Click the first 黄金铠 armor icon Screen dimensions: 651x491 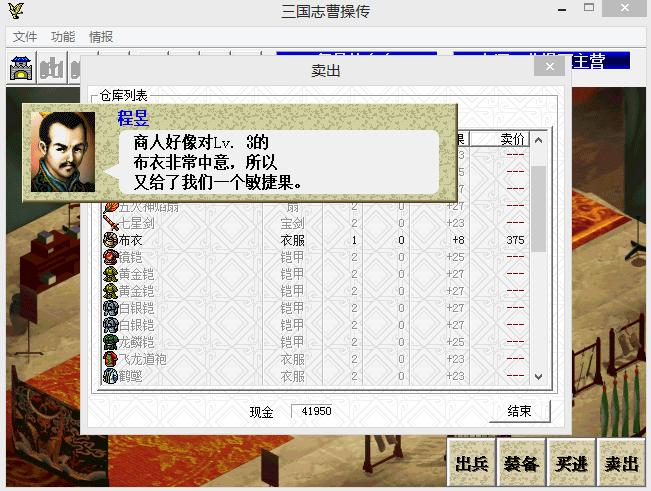click(x=110, y=274)
